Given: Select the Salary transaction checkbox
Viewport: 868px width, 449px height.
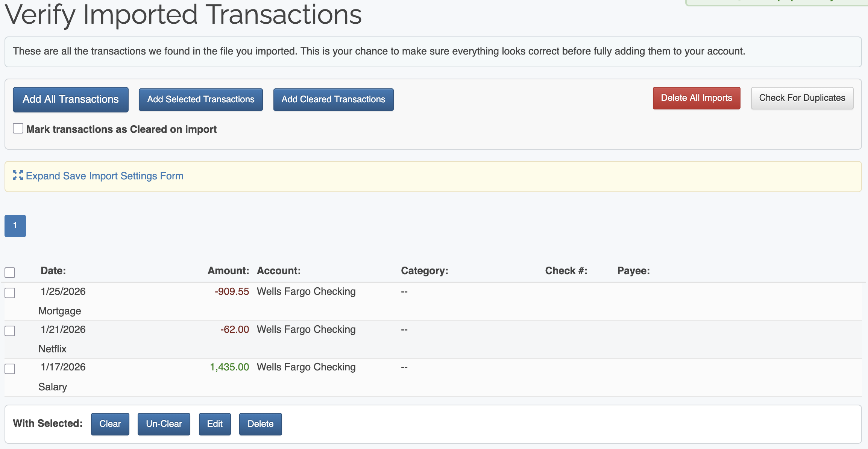Looking at the screenshot, I should pos(10,369).
